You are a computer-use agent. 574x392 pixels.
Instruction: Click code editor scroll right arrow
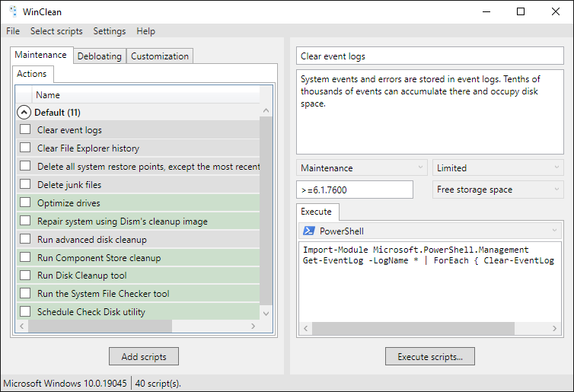point(555,328)
